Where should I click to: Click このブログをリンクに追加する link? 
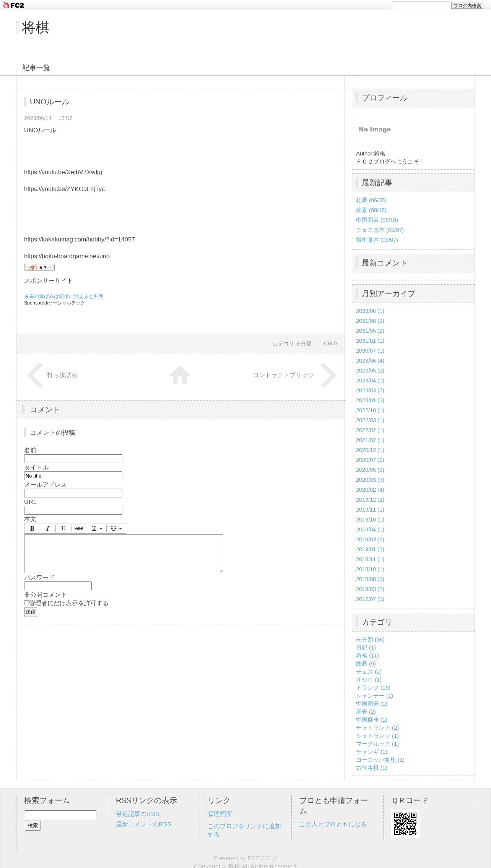244,831
